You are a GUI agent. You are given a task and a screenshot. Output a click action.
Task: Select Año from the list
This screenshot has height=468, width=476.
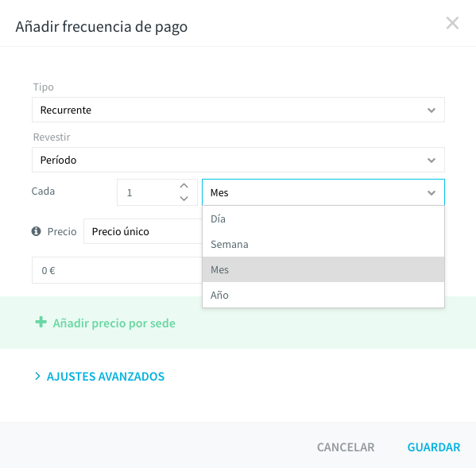pos(323,295)
